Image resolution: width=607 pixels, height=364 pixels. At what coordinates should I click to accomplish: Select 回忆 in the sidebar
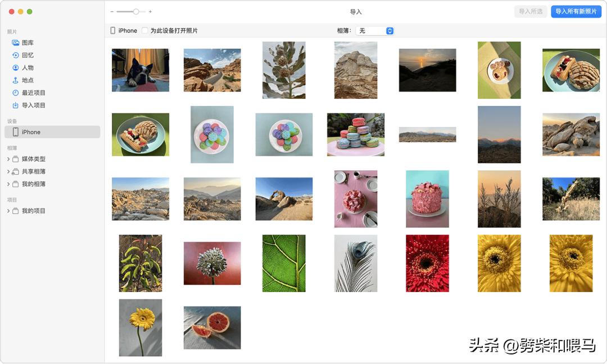[x=27, y=55]
